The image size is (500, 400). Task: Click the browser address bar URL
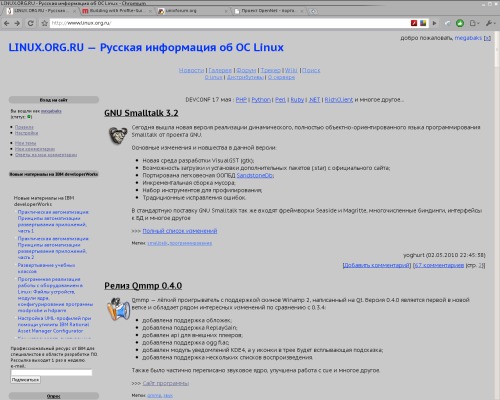[x=229, y=23]
